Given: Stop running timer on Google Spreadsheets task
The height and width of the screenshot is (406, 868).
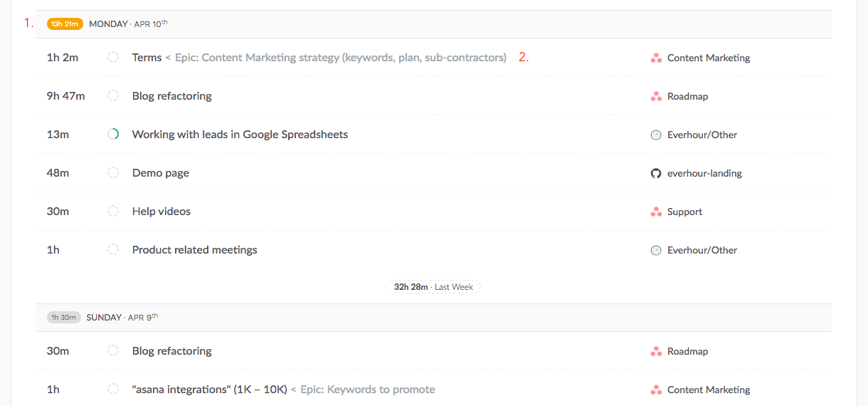Looking at the screenshot, I should tap(112, 134).
